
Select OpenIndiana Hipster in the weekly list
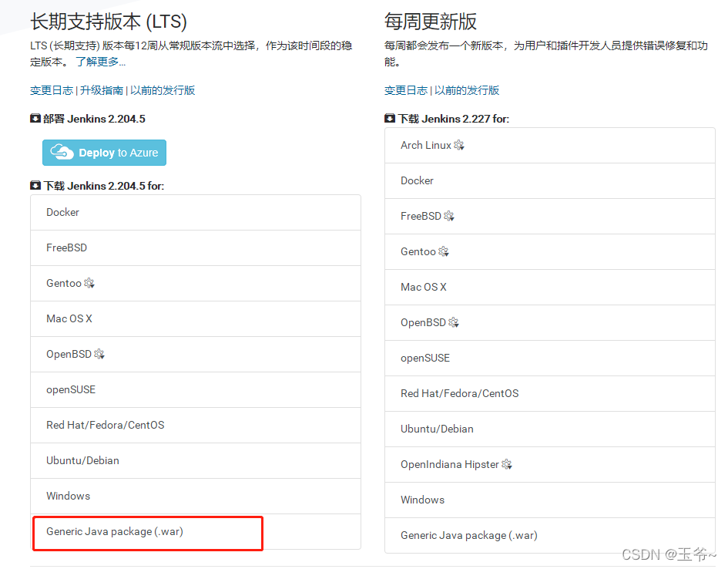click(x=550, y=464)
